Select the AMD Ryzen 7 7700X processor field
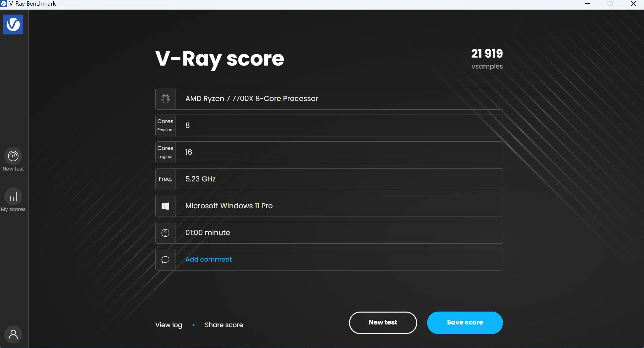The width and height of the screenshot is (644, 348). pyautogui.click(x=329, y=99)
